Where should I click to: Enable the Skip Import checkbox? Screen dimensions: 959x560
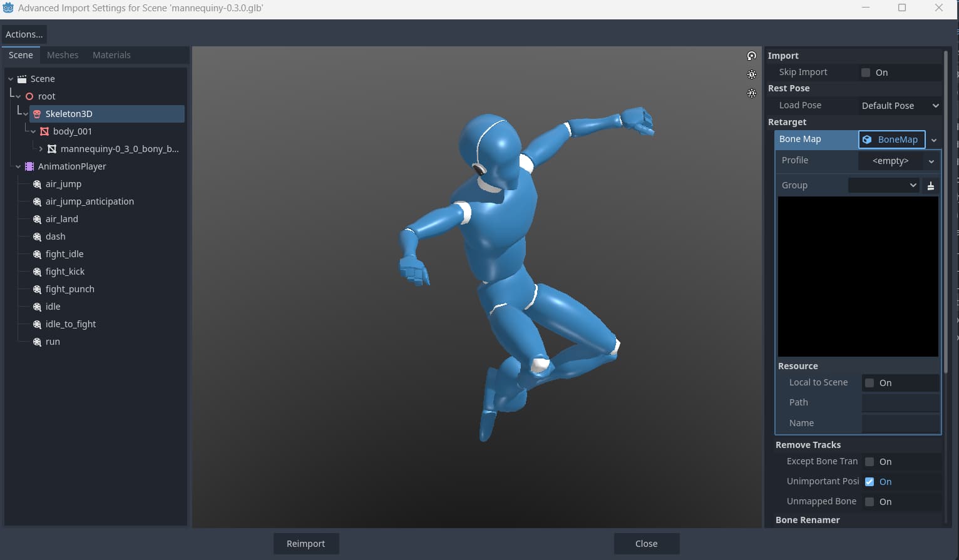point(866,73)
